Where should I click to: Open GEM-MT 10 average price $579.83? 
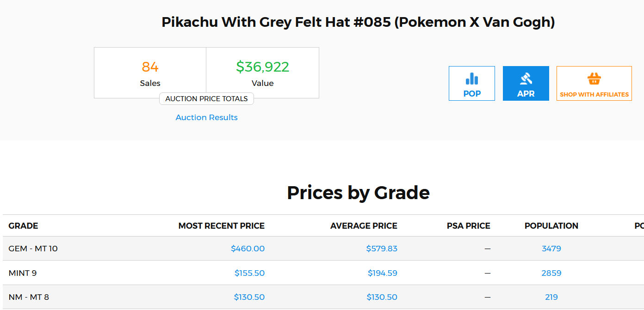point(382,249)
